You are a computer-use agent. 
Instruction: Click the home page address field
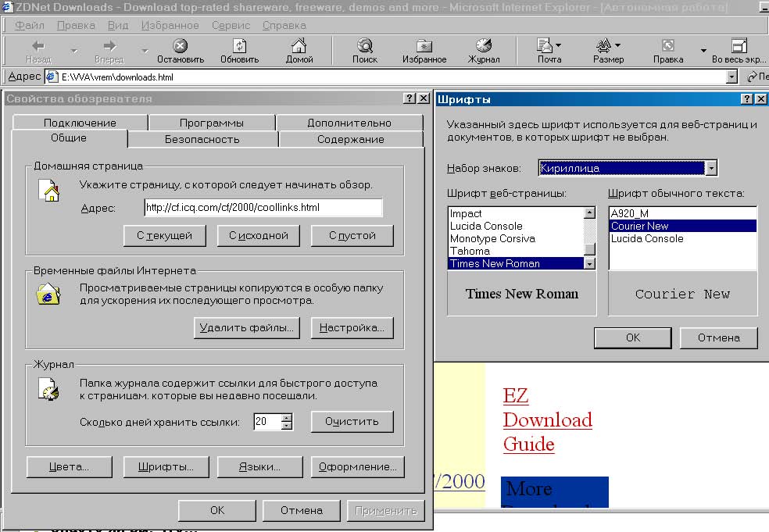tap(263, 207)
